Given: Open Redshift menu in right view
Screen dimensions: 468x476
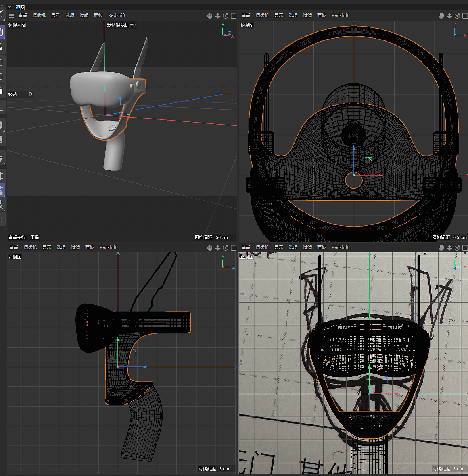Looking at the screenshot, I should pos(108,247).
